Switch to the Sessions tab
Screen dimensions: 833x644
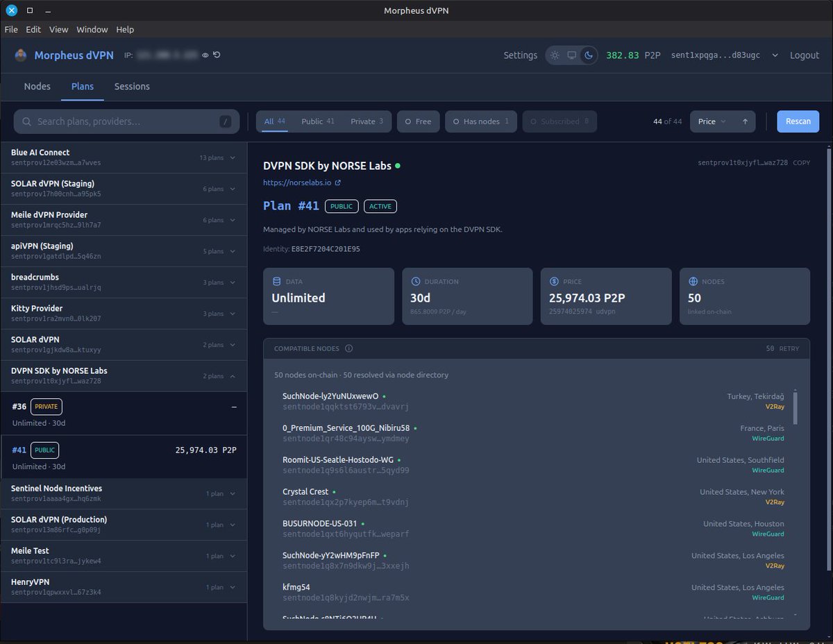click(x=132, y=87)
